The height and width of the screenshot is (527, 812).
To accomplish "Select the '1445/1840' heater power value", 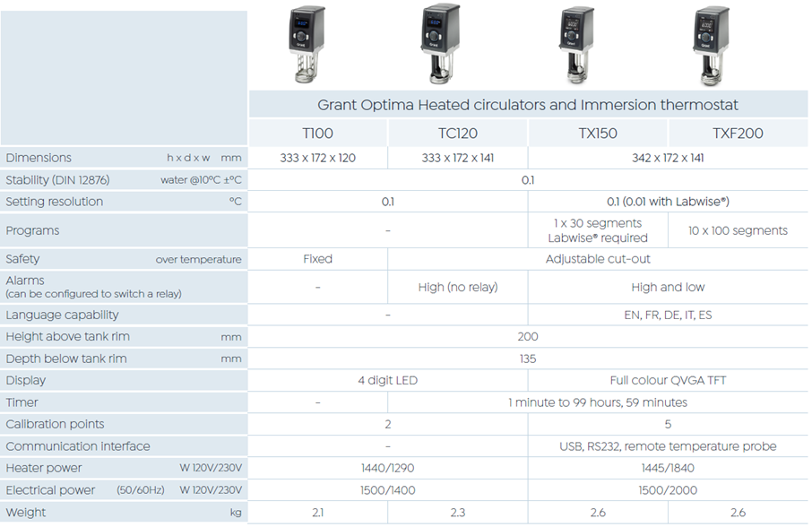I will coord(668,468).
